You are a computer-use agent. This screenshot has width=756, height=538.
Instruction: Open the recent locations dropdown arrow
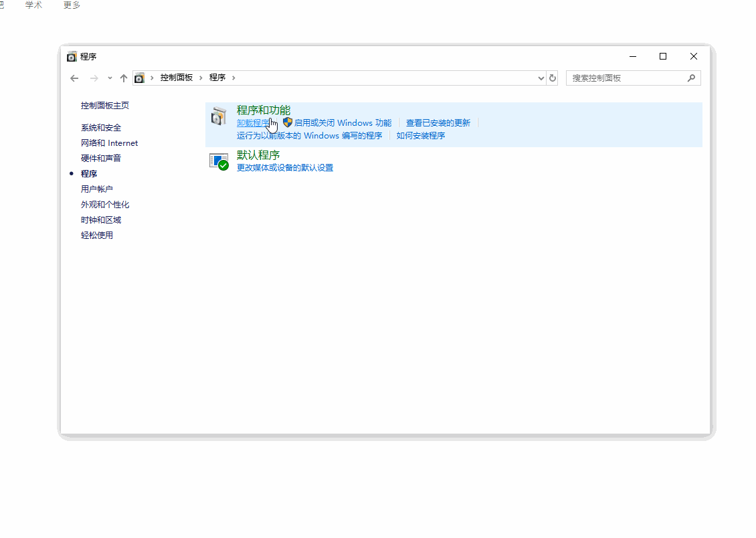(x=110, y=78)
